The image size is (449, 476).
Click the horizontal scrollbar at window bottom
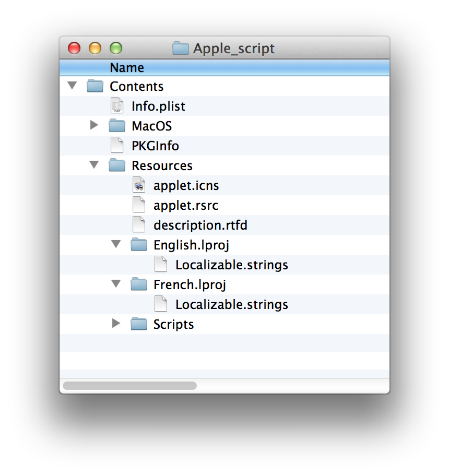point(131,386)
